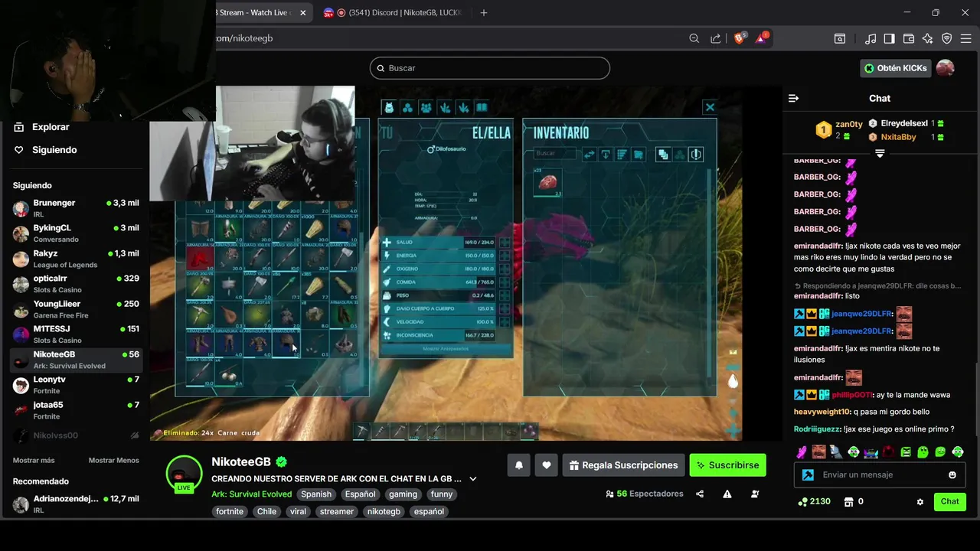Click Mostrar Menos in the sidebar

[x=113, y=461]
